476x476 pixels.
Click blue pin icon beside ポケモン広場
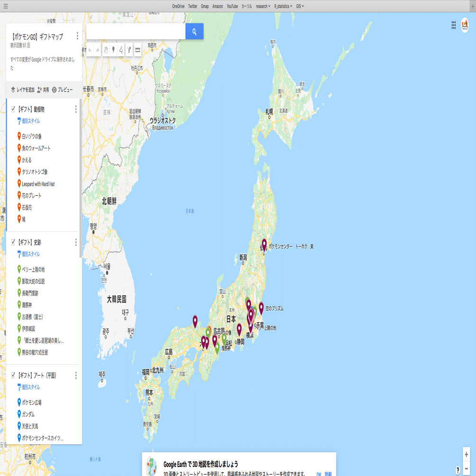[19, 402]
